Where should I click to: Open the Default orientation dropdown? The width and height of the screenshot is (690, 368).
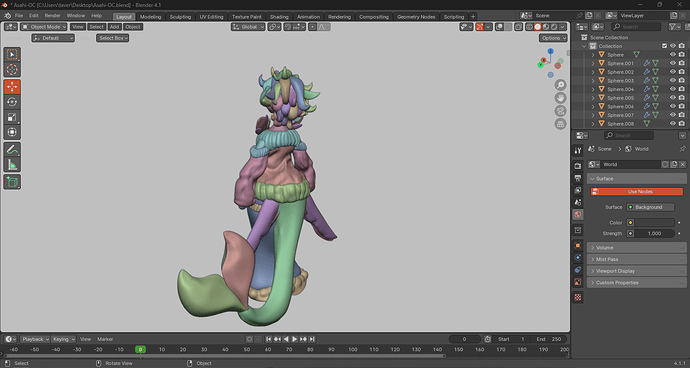tap(53, 38)
